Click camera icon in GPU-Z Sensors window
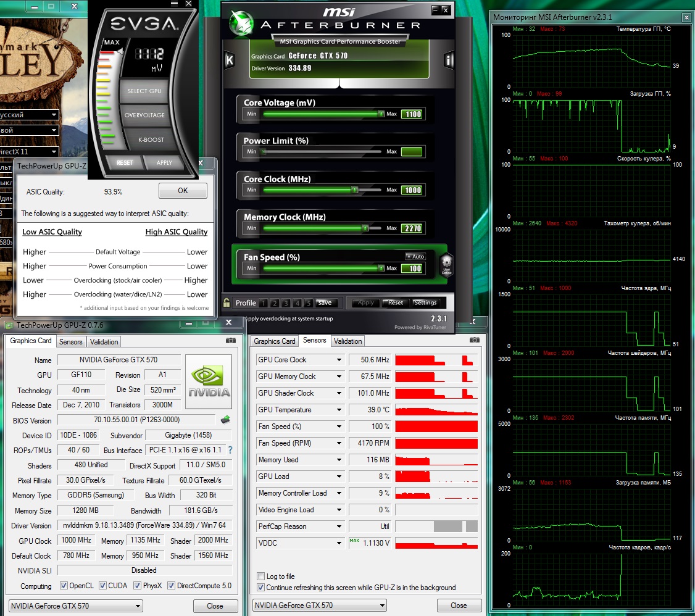The width and height of the screenshot is (695, 616). [x=474, y=340]
